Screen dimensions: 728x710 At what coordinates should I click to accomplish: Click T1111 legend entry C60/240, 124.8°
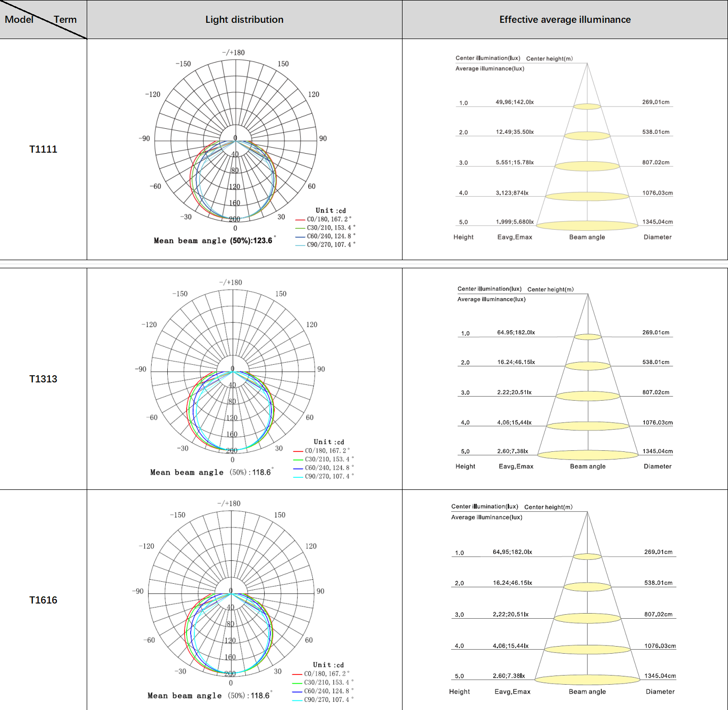coord(325,236)
